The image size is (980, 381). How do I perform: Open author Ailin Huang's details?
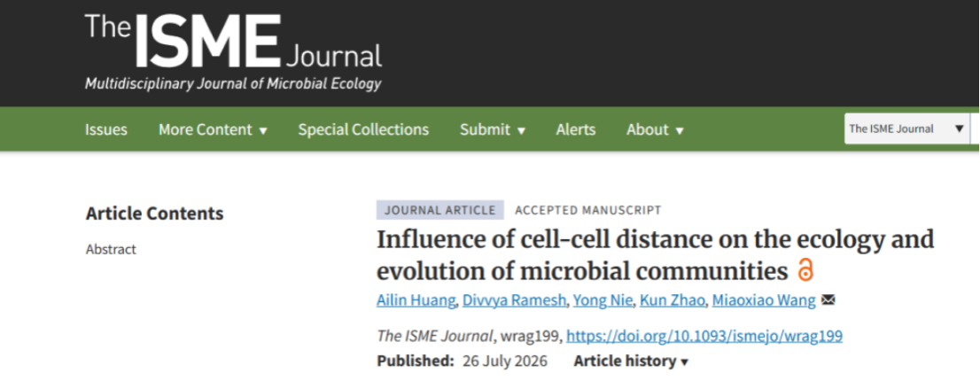(x=416, y=300)
